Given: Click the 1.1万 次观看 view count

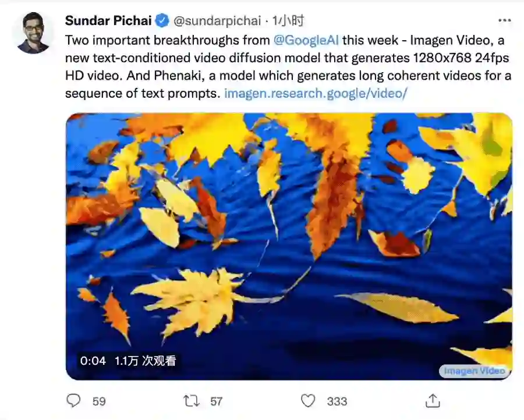Looking at the screenshot, I should 144,361.
